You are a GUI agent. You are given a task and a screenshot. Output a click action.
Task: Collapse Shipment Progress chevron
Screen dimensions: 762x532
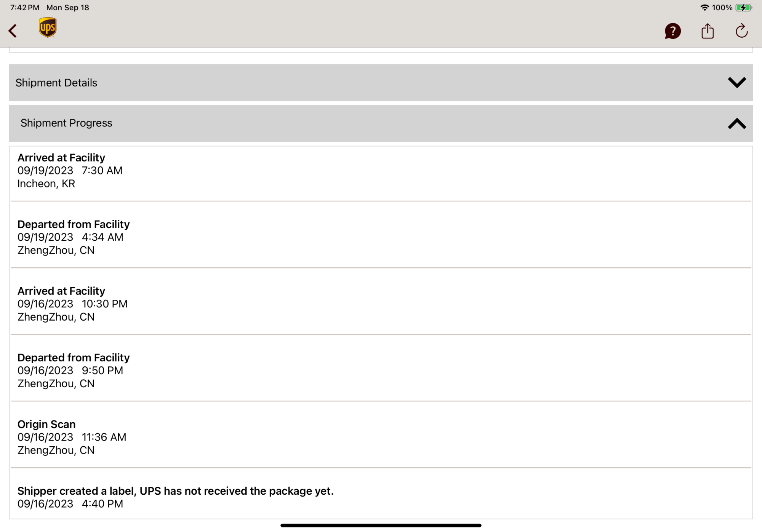tap(736, 123)
